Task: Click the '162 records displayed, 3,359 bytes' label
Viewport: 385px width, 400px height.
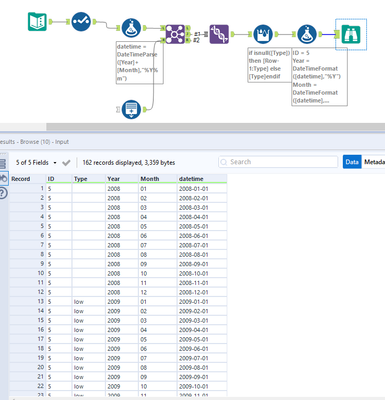Action: point(129,163)
